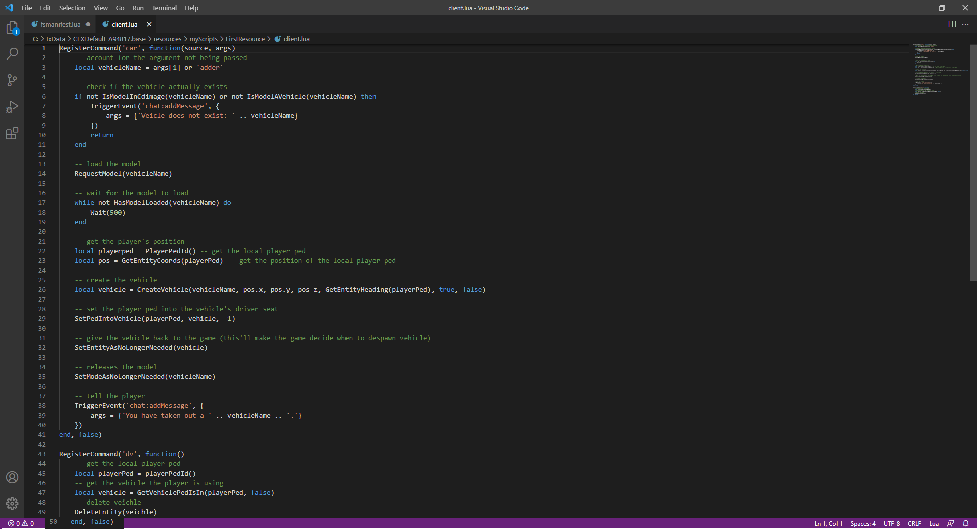Open the Manage gear icon
Screen dimensions: 980x529
point(12,504)
